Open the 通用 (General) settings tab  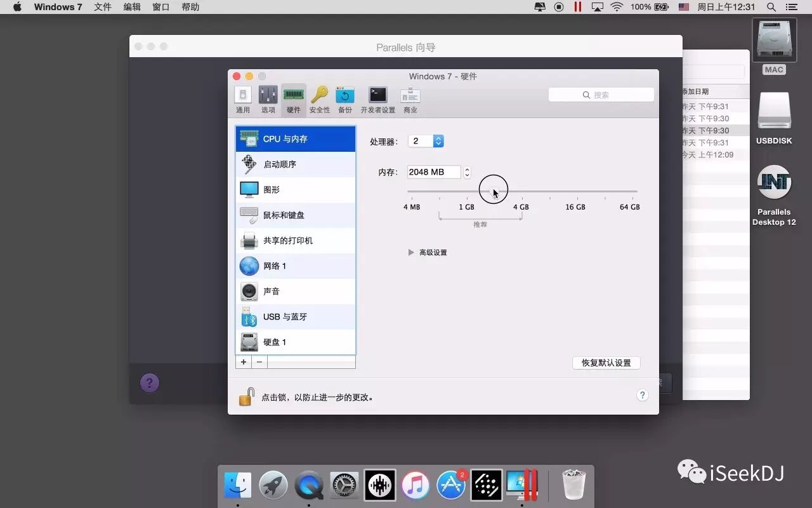tap(243, 100)
